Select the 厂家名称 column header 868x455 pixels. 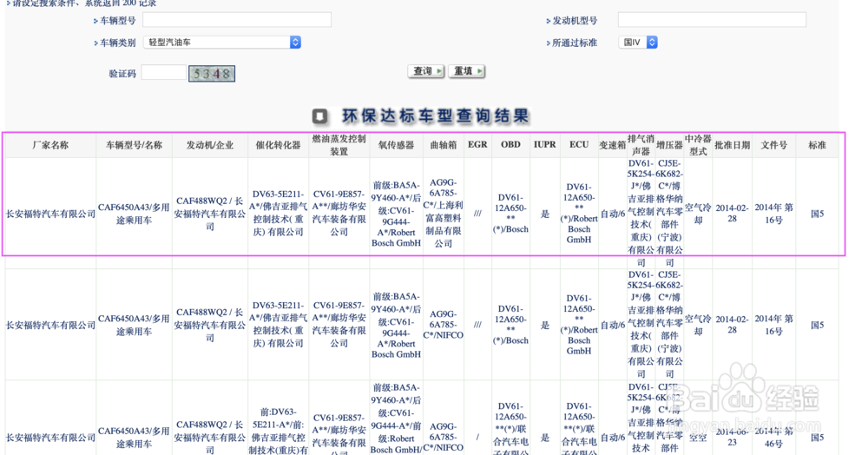pyautogui.click(x=50, y=145)
